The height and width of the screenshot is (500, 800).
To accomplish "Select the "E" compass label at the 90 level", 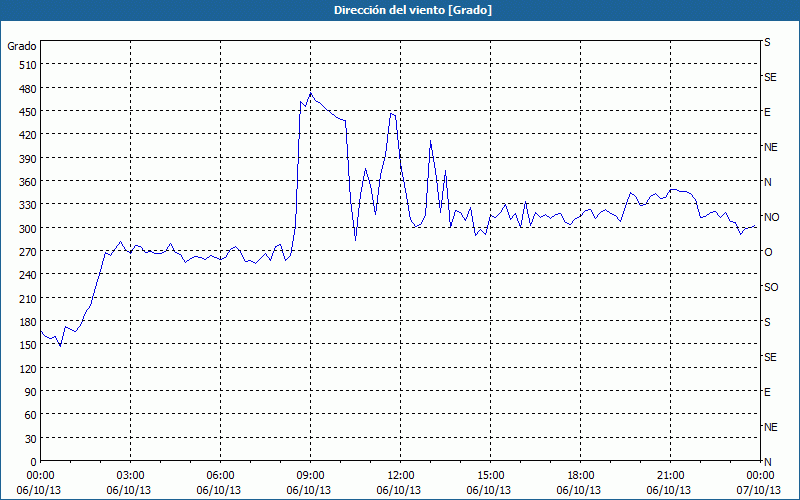I will (x=767, y=392).
